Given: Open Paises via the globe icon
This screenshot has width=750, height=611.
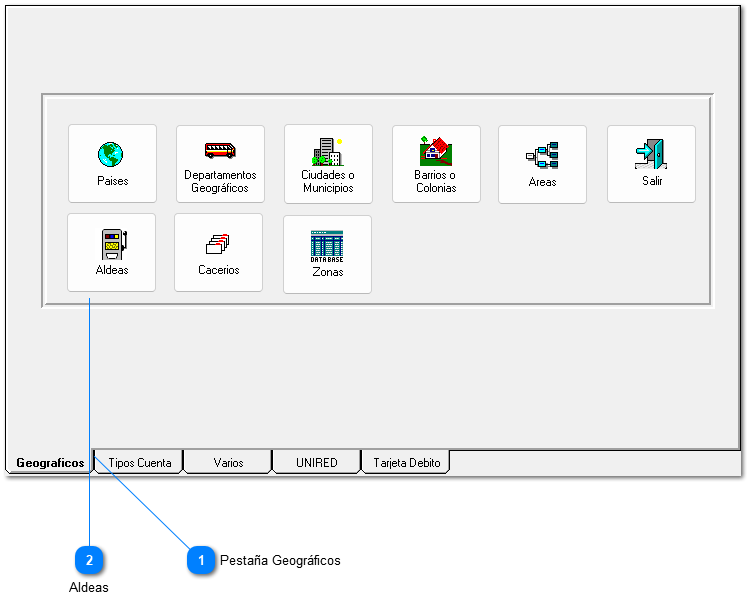Looking at the screenshot, I should tap(111, 155).
